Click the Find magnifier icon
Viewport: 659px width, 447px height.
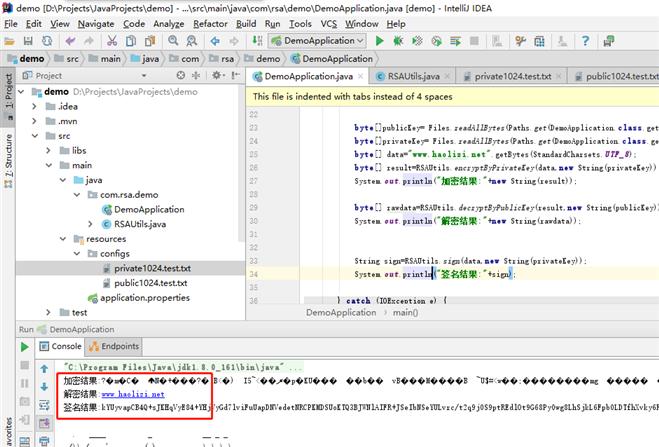173,41
